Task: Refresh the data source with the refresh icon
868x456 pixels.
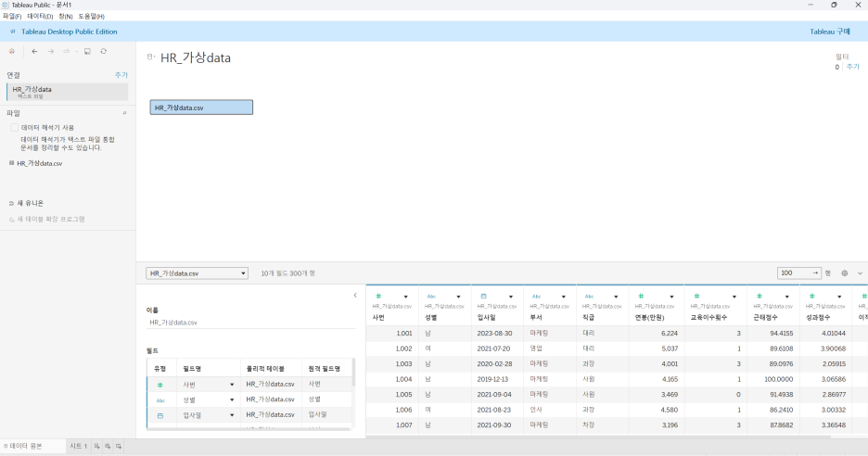Action: tap(104, 51)
